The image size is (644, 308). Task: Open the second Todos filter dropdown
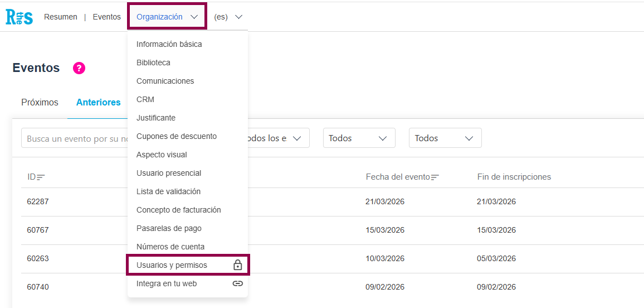pos(445,138)
